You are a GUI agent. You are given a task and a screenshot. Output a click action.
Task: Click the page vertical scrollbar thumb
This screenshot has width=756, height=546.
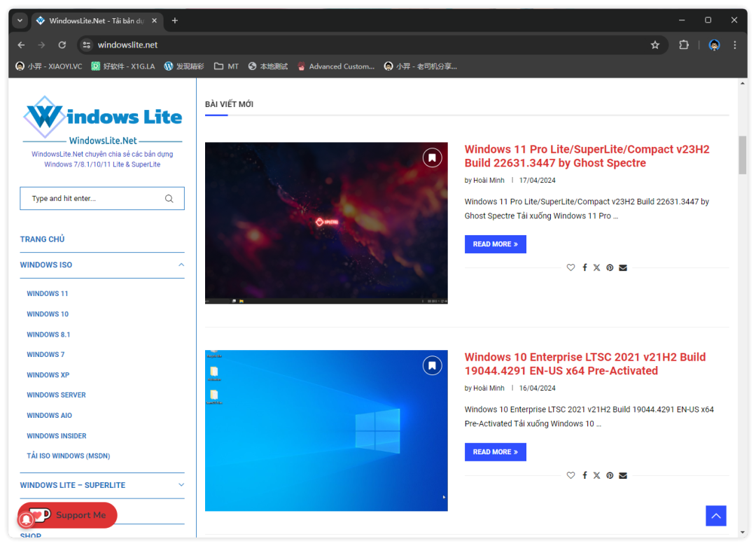pos(743,155)
